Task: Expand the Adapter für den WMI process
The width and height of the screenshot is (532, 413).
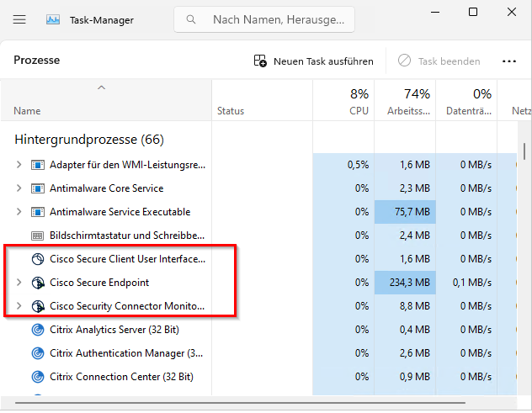Action: [x=19, y=165]
